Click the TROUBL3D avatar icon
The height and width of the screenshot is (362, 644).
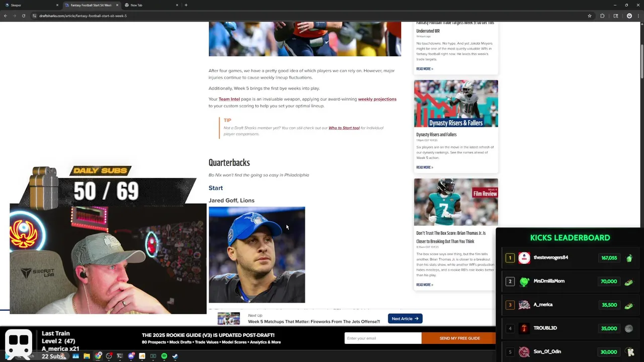coord(524,328)
